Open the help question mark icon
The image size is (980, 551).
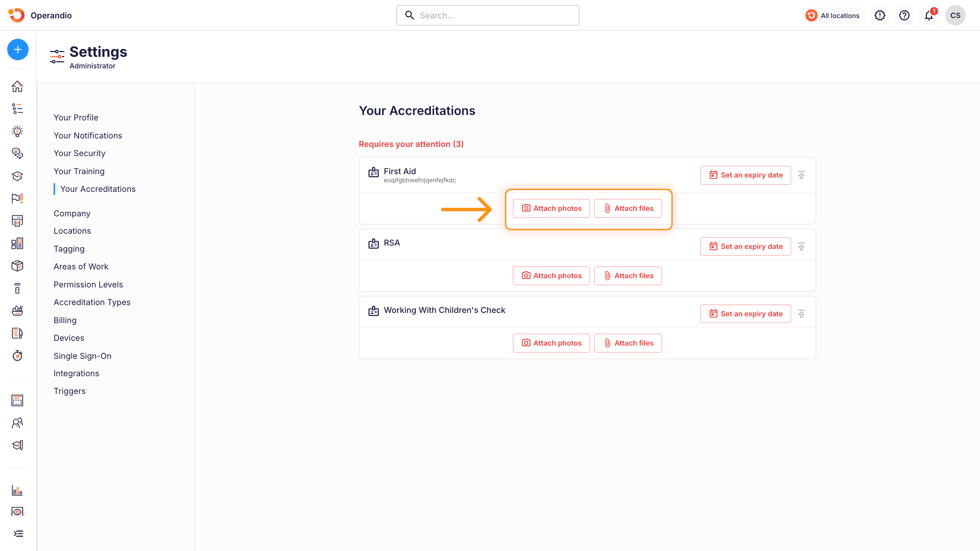(x=904, y=16)
